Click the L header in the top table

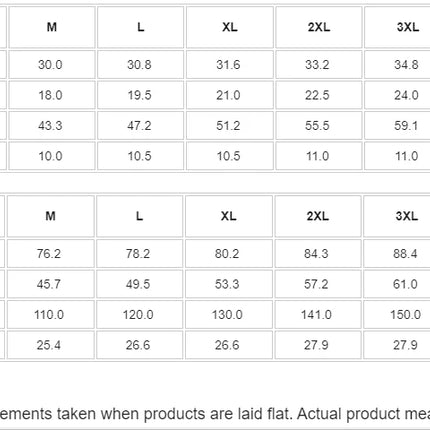(x=140, y=27)
